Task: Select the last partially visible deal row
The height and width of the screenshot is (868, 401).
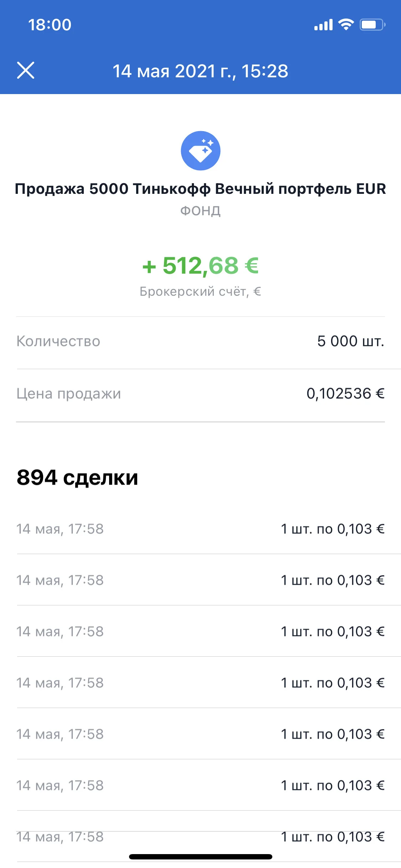Action: (200, 837)
